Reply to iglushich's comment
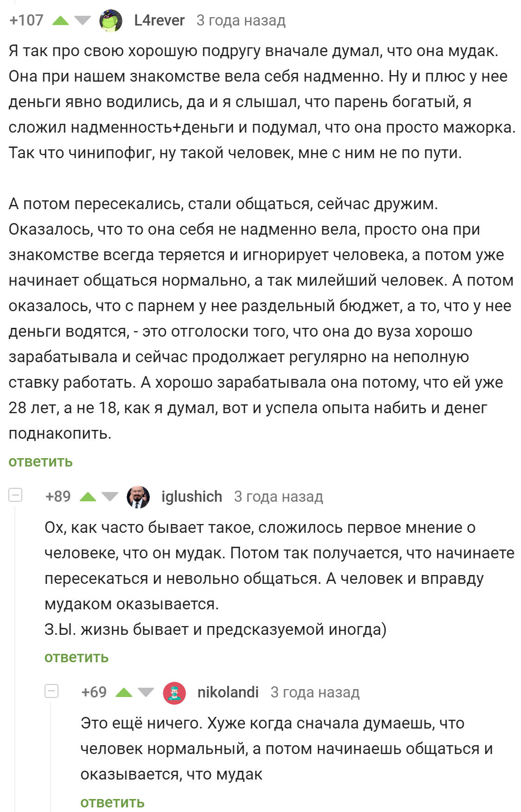Screen dimensions: 521x812 [77, 658]
